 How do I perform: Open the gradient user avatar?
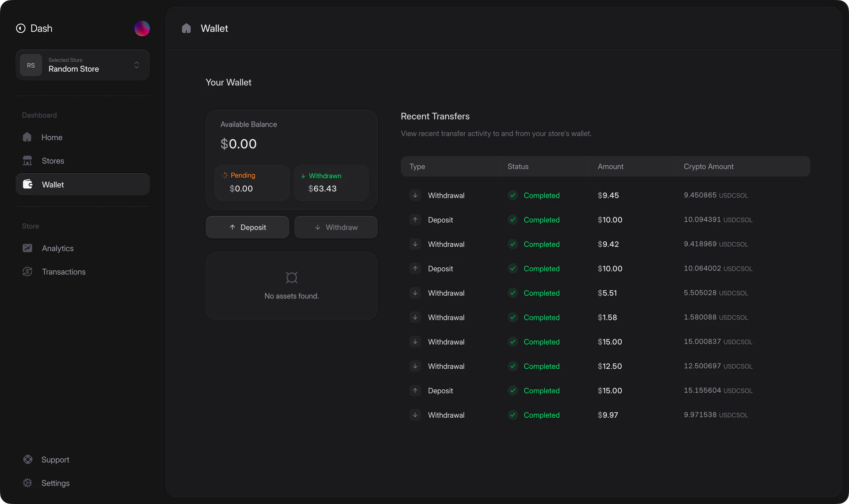tap(142, 28)
